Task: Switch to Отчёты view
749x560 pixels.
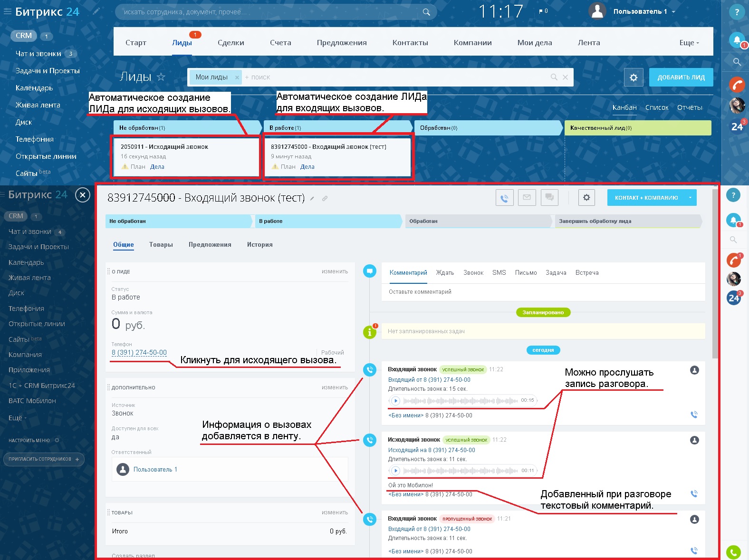Action: (x=690, y=107)
